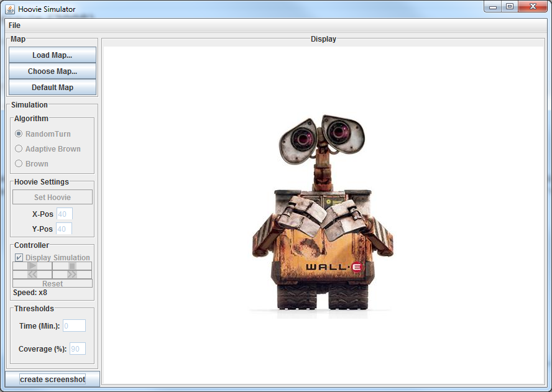Viewport: 552px width, 392px height.
Task: Click the Load Map... button
Action: [52, 55]
